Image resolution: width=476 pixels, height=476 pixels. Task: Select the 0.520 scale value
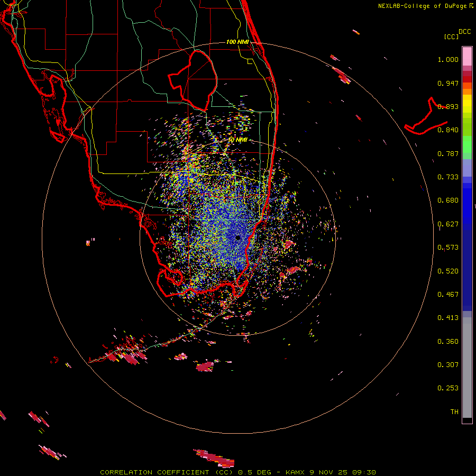[448, 271]
